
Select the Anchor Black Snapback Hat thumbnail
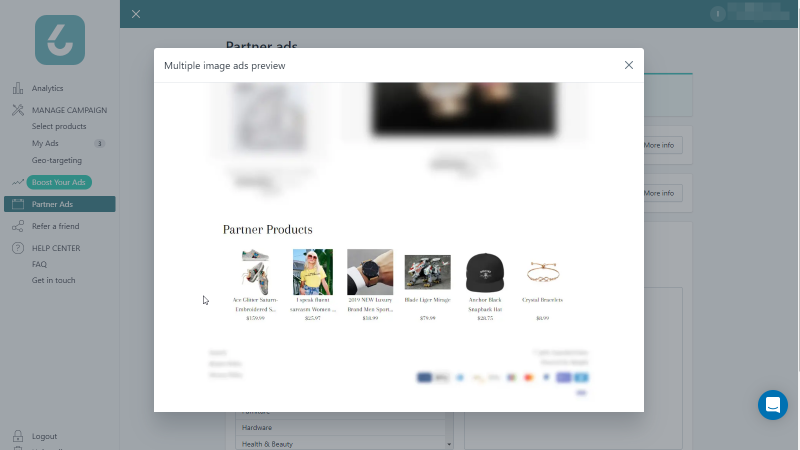coord(485,272)
